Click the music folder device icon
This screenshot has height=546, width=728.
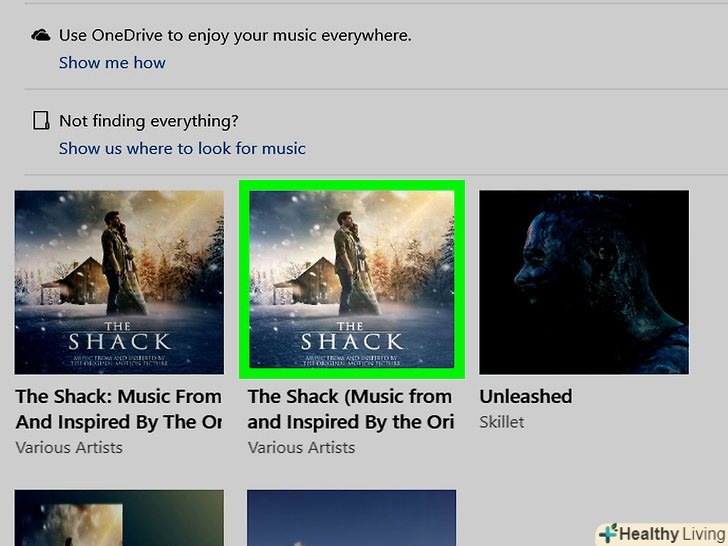(x=41, y=120)
